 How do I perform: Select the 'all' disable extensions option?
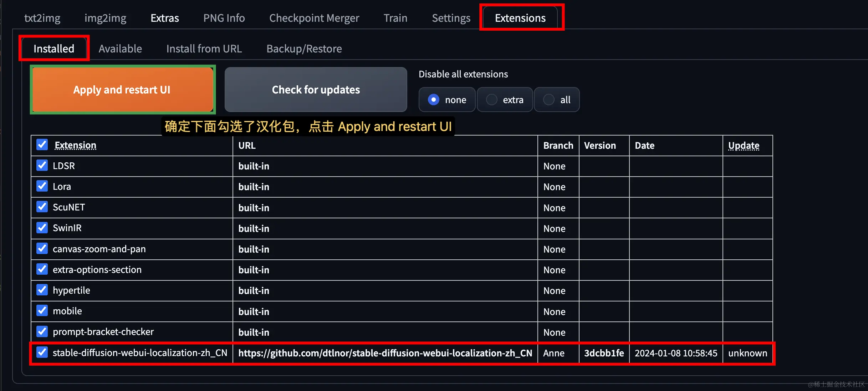coord(549,100)
